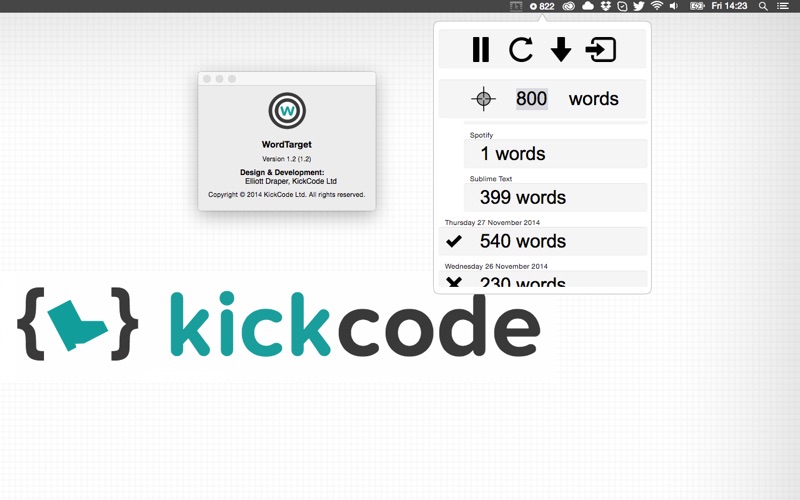This screenshot has width=800, height=500.
Task: Click the exit/quit arrow-in-box icon
Action: click(x=601, y=49)
